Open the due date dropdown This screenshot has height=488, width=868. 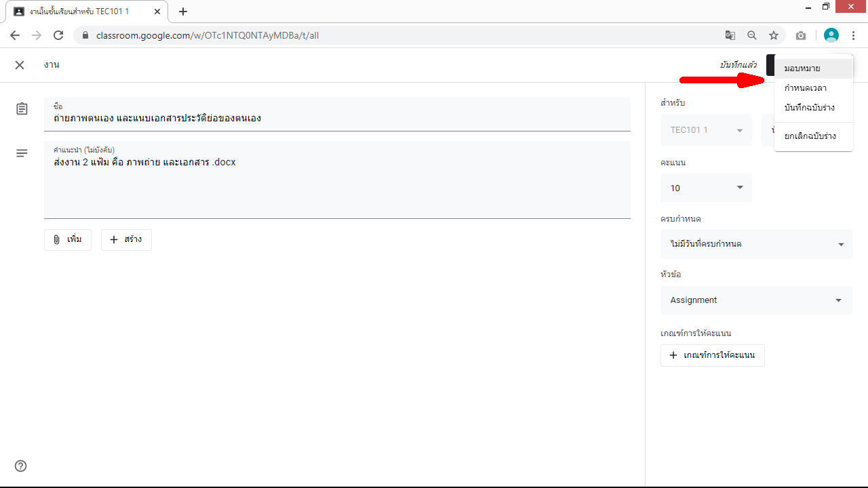[756, 244]
